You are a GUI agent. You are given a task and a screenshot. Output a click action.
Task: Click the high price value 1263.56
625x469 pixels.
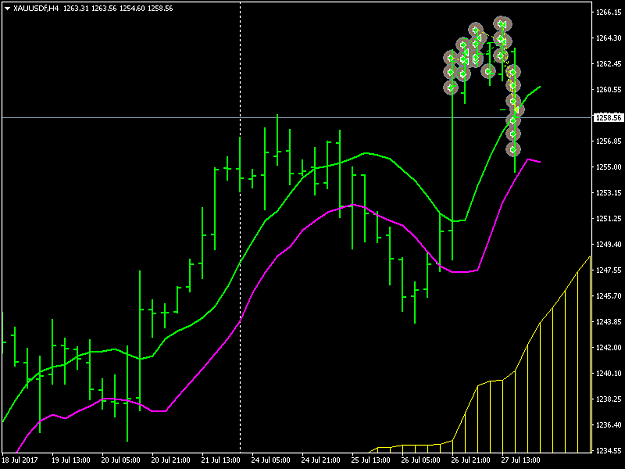104,8
